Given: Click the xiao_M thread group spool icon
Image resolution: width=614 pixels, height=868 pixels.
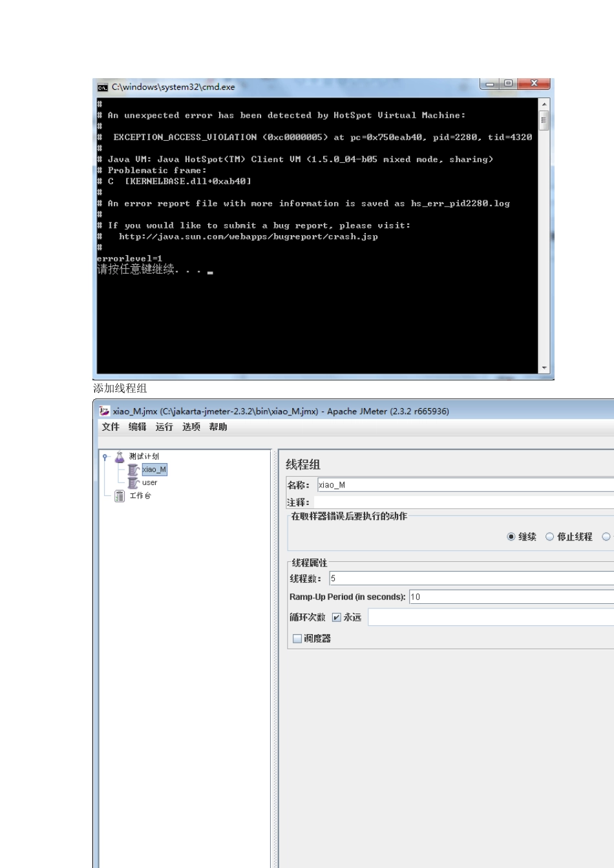Looking at the screenshot, I should click(133, 470).
